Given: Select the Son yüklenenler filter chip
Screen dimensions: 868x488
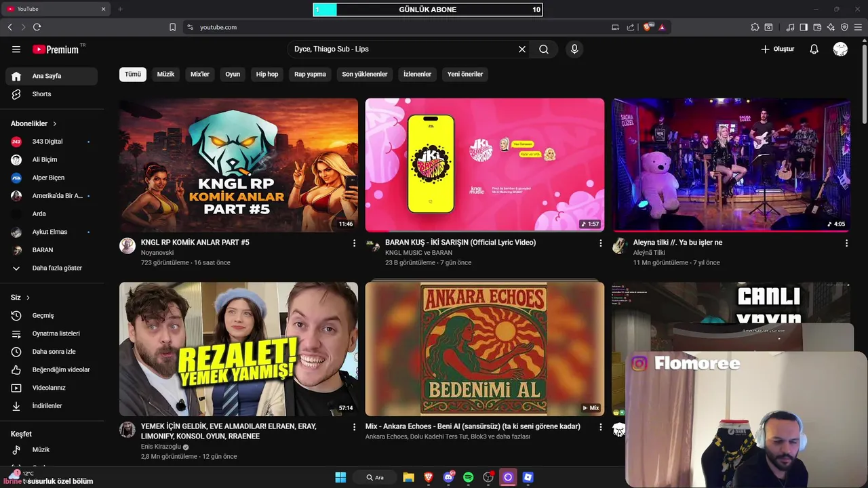Looking at the screenshot, I should tap(365, 74).
